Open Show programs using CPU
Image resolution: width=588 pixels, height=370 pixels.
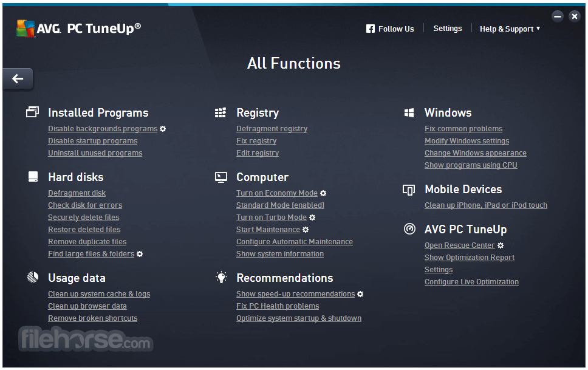[471, 165]
